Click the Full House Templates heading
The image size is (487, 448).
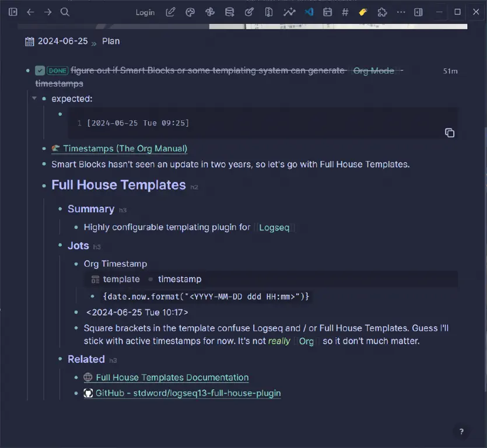tap(118, 185)
